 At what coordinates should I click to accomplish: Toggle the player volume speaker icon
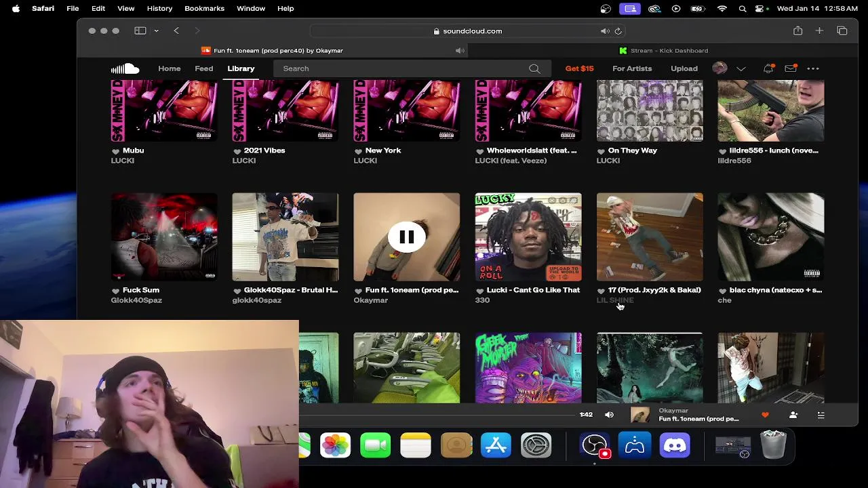coord(609,415)
